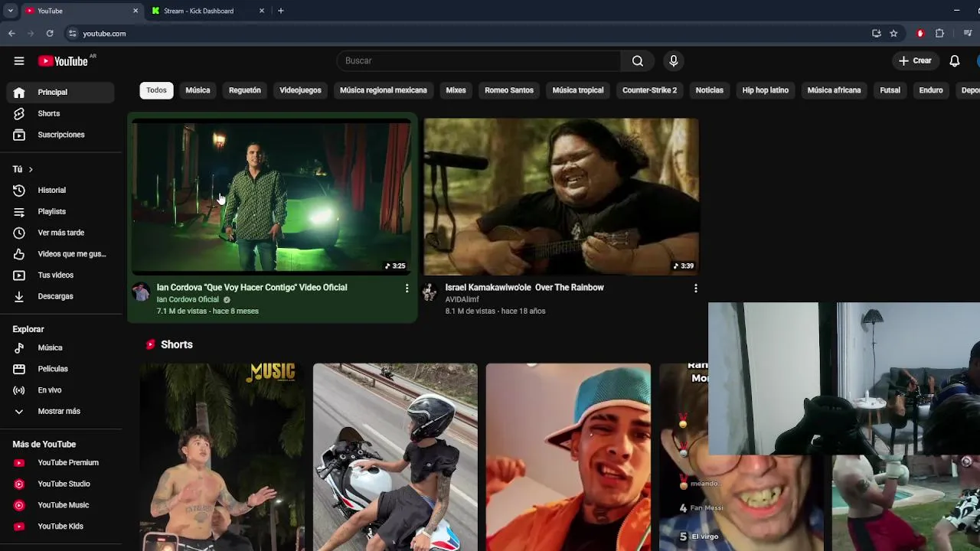Open a new browser tab
This screenshot has width=980, height=551.
pos(281,11)
